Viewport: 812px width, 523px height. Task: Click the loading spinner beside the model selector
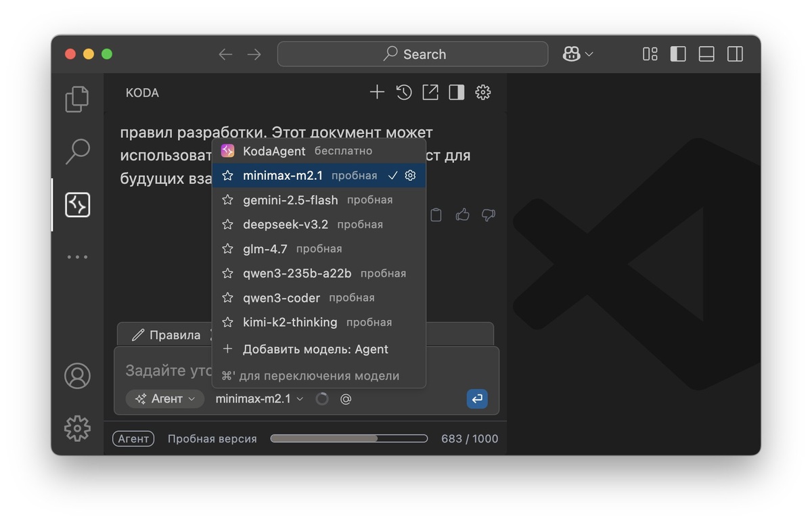322,399
